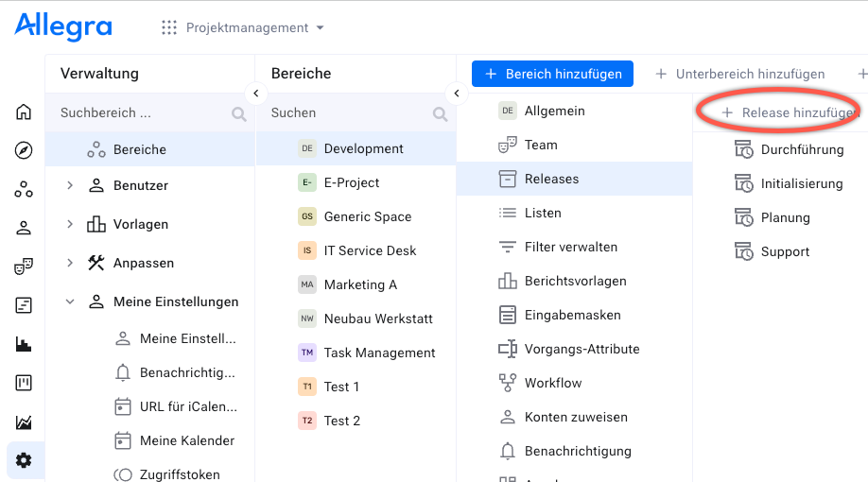The width and height of the screenshot is (868, 482).
Task: Expand the Benutzer tree node
Action: 70,186
